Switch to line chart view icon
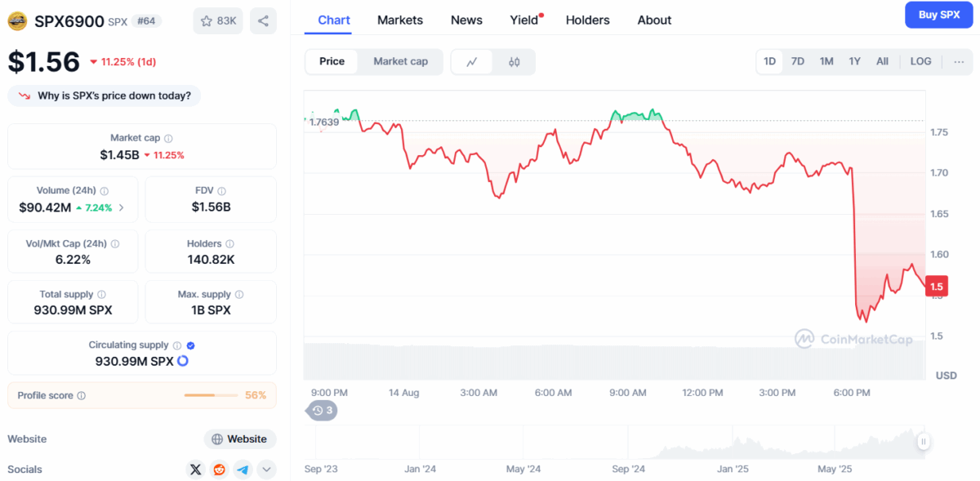 click(x=472, y=62)
